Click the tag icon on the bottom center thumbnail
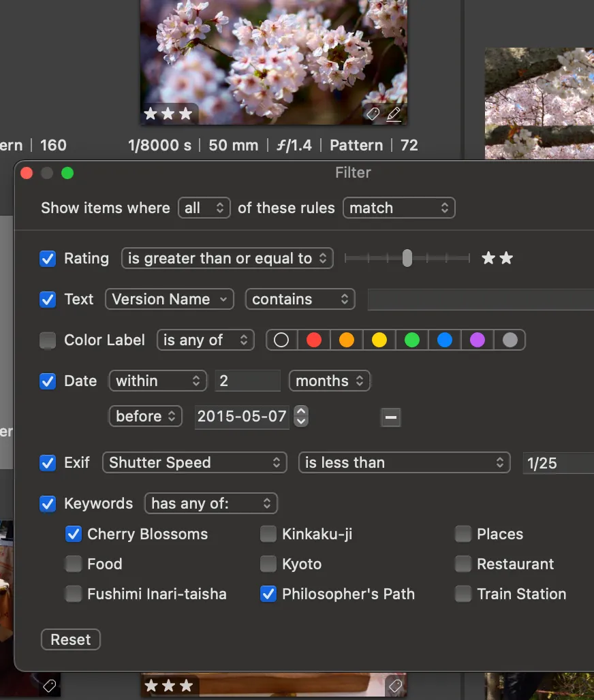594x700 pixels. click(394, 686)
